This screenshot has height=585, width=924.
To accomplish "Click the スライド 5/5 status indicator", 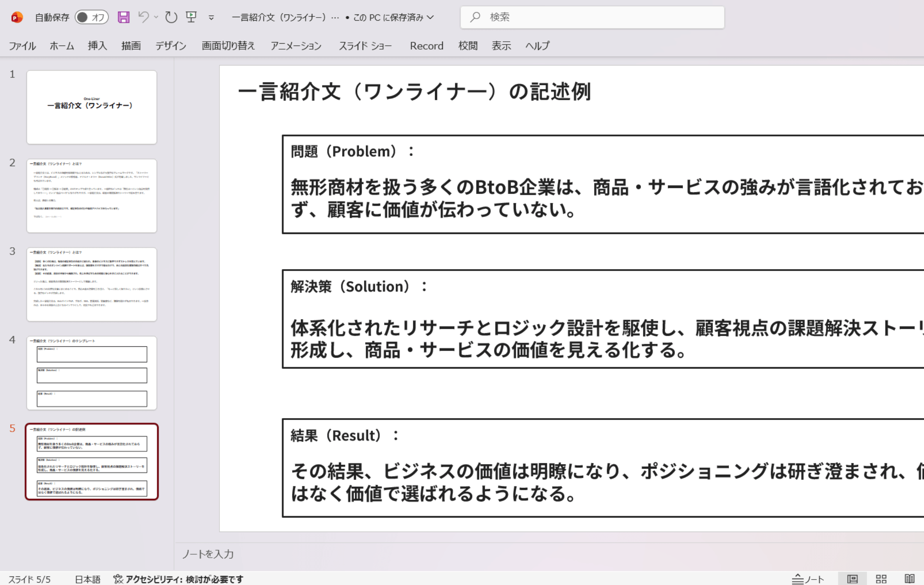I will pyautogui.click(x=30, y=579).
